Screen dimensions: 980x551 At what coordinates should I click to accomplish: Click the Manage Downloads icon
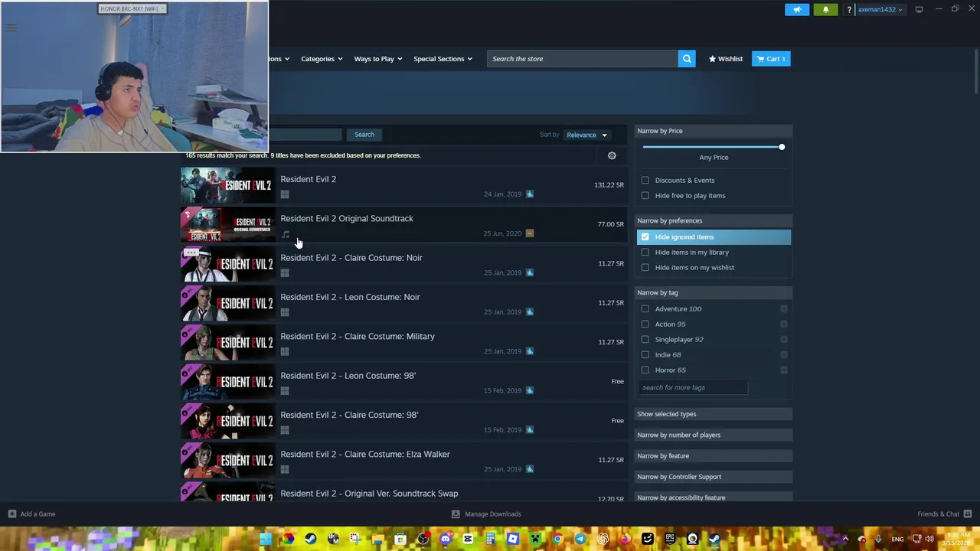click(x=456, y=514)
